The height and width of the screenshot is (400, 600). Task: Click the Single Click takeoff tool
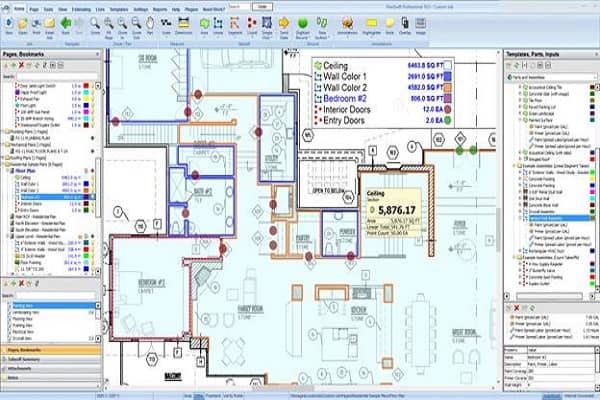coord(267,28)
